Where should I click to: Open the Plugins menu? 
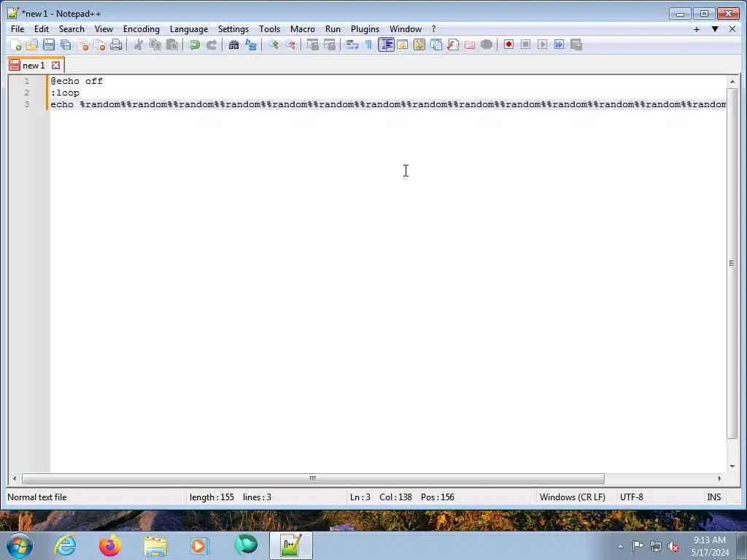tap(365, 29)
